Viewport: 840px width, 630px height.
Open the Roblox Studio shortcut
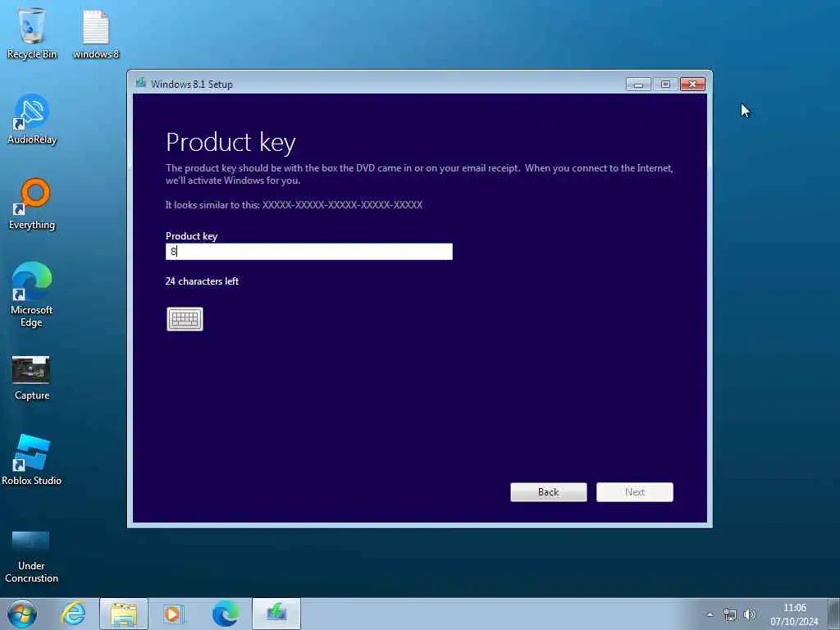(32, 459)
